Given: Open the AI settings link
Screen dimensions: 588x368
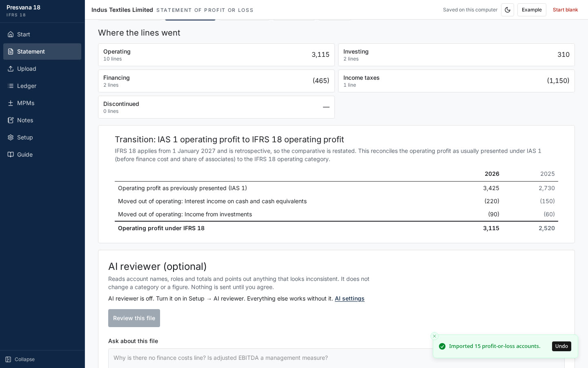Looking at the screenshot, I should coord(350,298).
